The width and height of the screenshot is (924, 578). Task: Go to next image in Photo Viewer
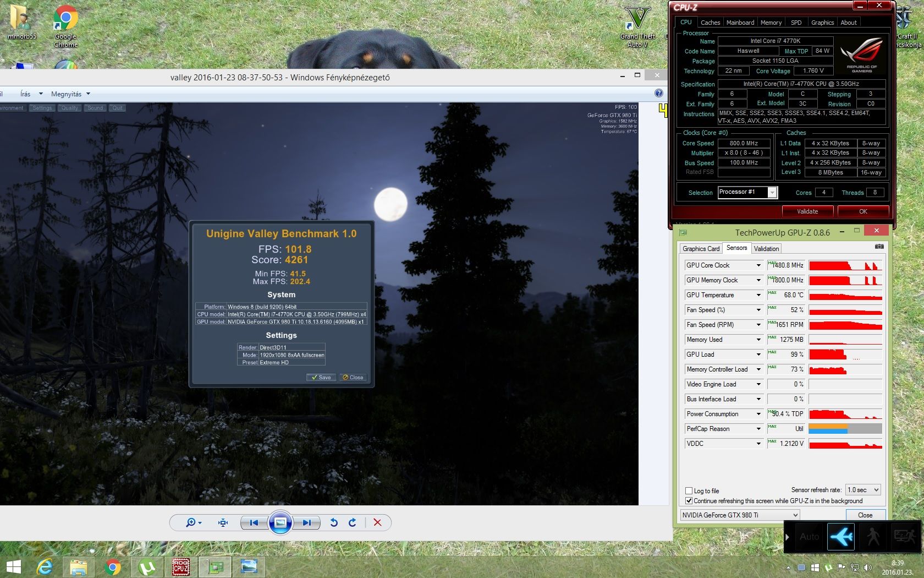click(x=307, y=522)
